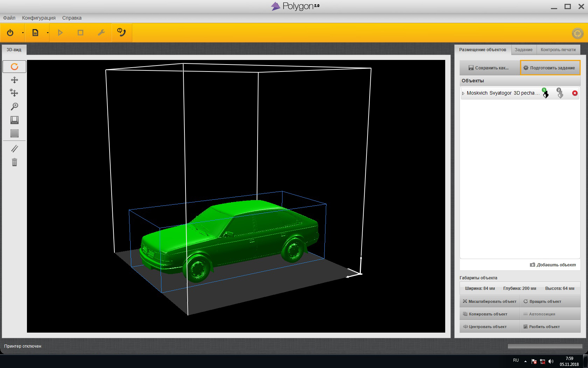The height and width of the screenshot is (368, 588).
Task: Open the document icon dropdown arrow
Action: (48, 33)
